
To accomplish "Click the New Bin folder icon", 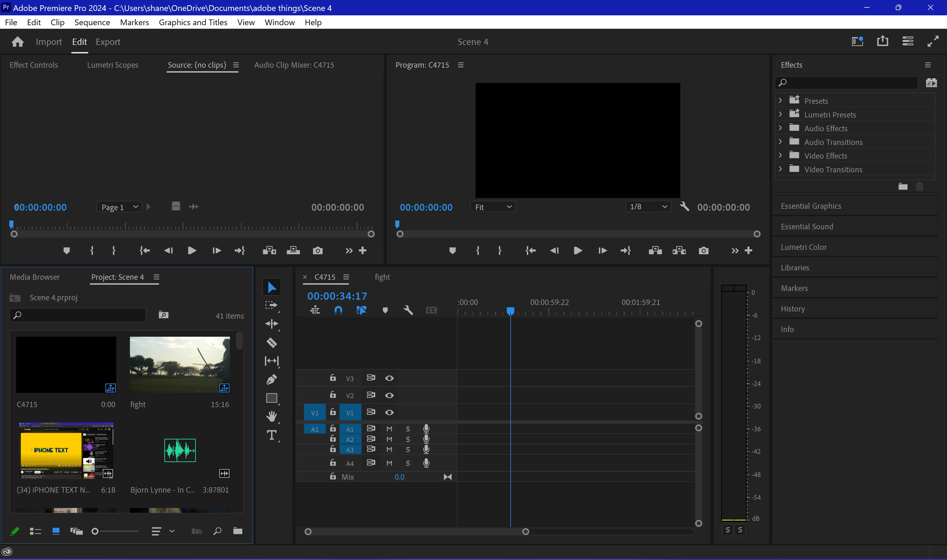I will pyautogui.click(x=237, y=531).
